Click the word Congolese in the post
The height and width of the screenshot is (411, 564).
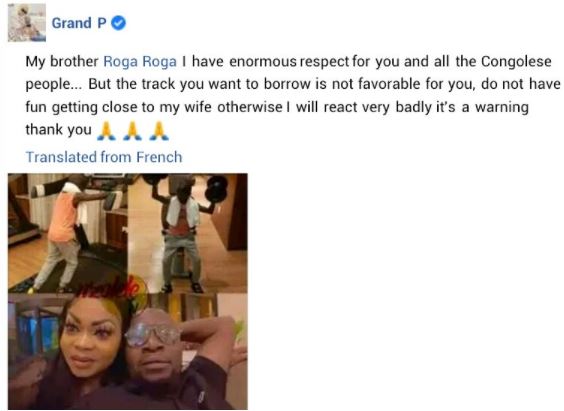tap(516, 61)
